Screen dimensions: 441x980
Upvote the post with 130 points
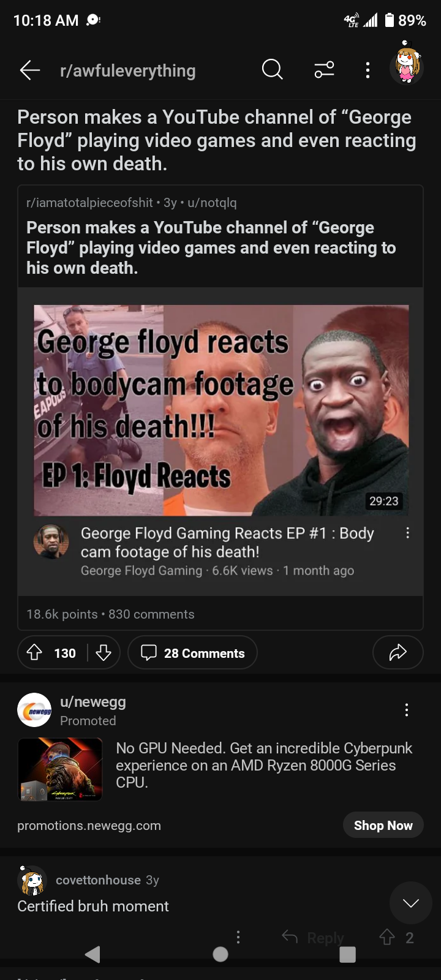coord(35,653)
